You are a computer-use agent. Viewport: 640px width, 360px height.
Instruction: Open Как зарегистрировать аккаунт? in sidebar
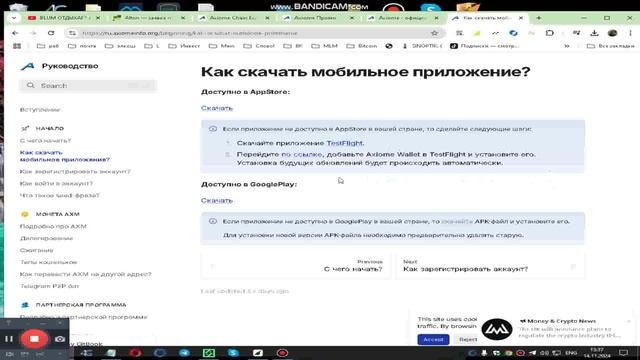(75, 171)
